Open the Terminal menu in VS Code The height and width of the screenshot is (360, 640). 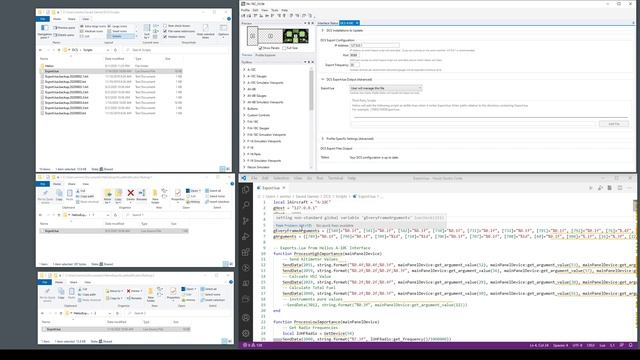tap(336, 178)
